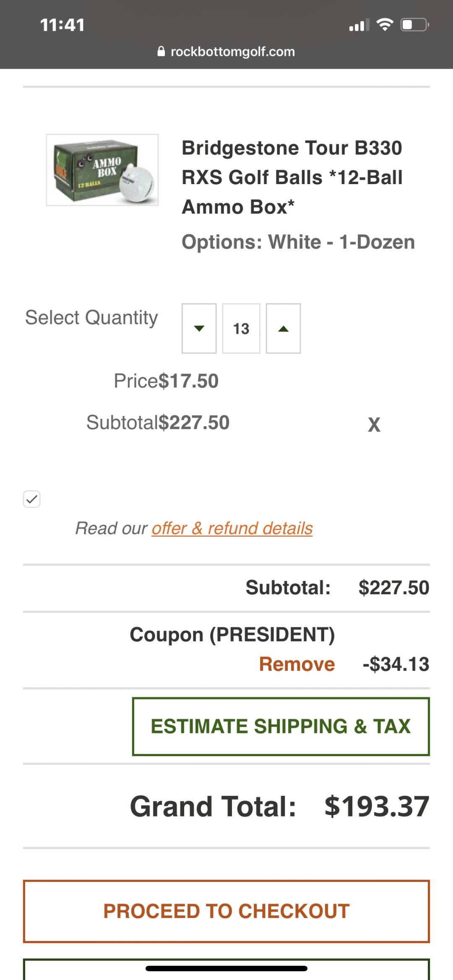Tap the home indicator bar
The height and width of the screenshot is (980, 453).
(x=226, y=969)
